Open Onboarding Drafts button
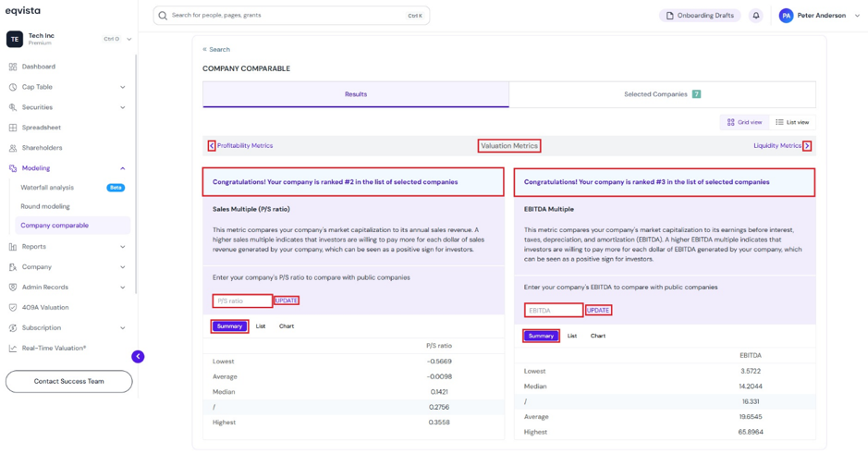Image resolution: width=868 pixels, height=454 pixels. (x=700, y=16)
